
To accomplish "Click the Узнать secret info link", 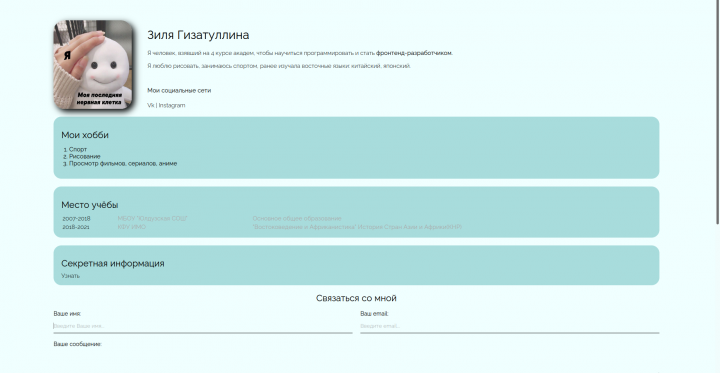I will coord(71,276).
